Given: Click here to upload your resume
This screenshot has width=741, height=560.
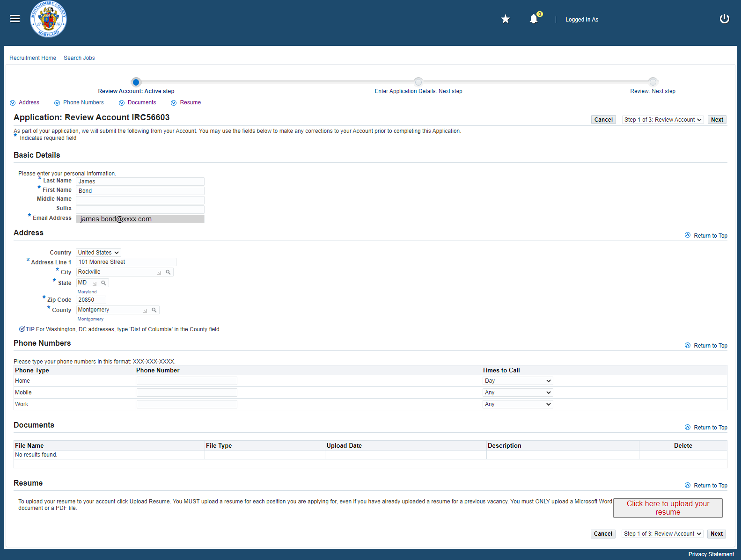Looking at the screenshot, I should pos(668,508).
